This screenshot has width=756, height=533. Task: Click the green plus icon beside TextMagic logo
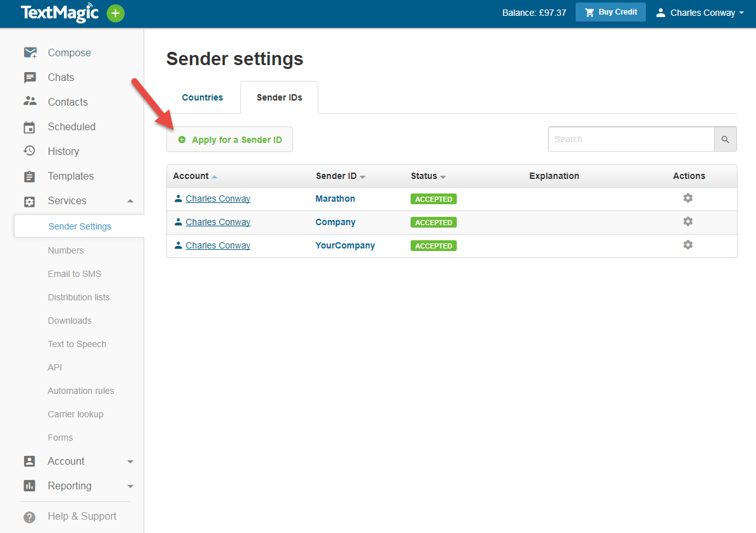[x=115, y=13]
